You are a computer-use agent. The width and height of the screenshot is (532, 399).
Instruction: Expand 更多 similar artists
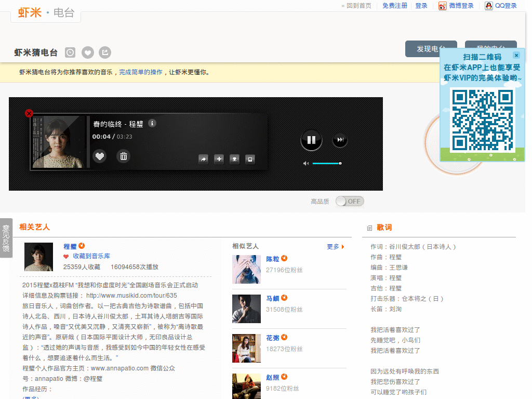pos(335,247)
